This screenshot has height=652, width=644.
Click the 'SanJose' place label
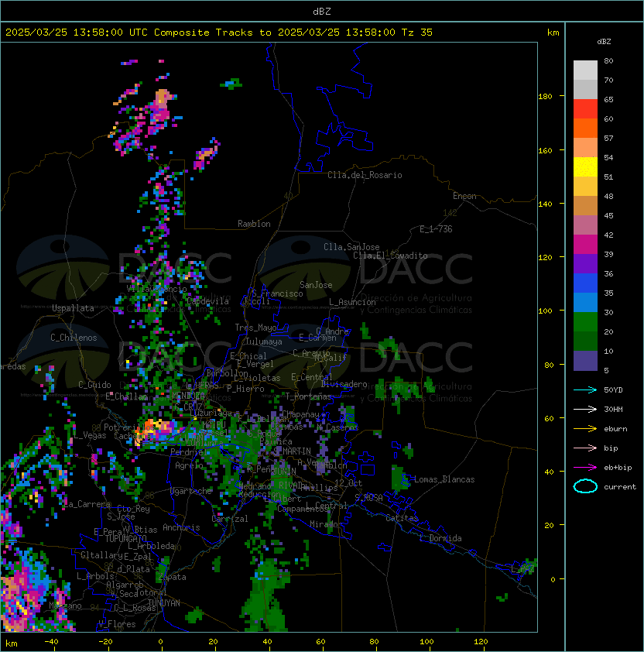[316, 285]
